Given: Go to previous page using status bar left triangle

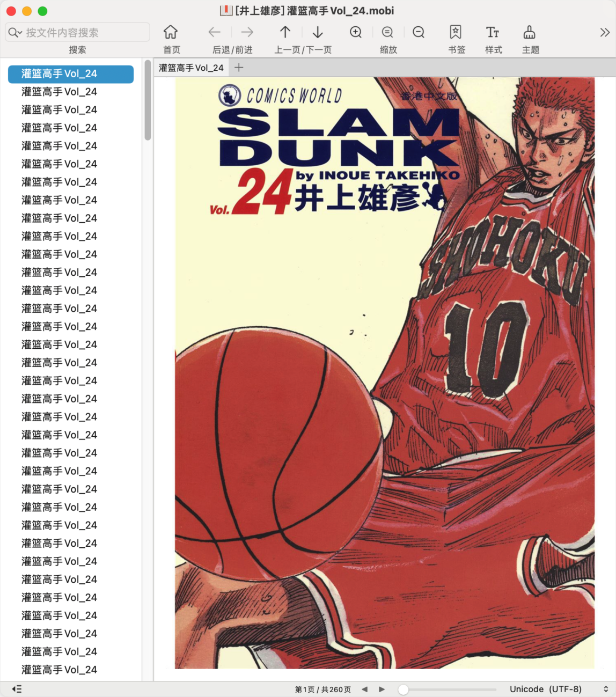Looking at the screenshot, I should tap(365, 689).
